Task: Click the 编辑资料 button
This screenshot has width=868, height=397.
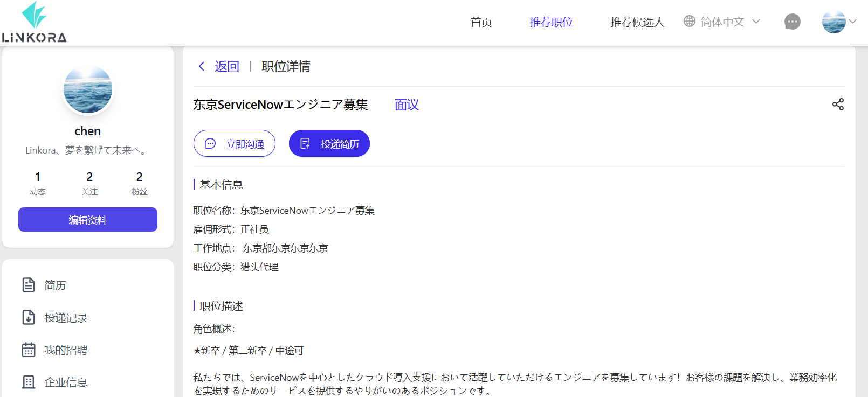Action: pos(88,219)
